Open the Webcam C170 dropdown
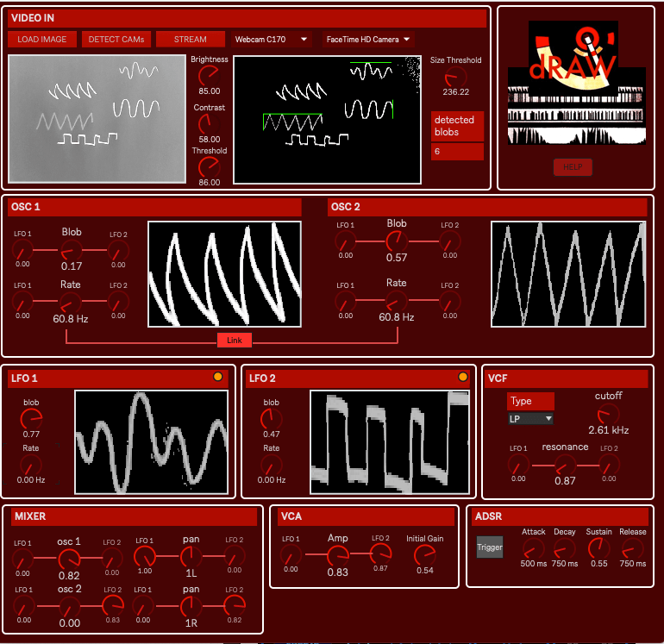664x644 pixels. [x=271, y=39]
